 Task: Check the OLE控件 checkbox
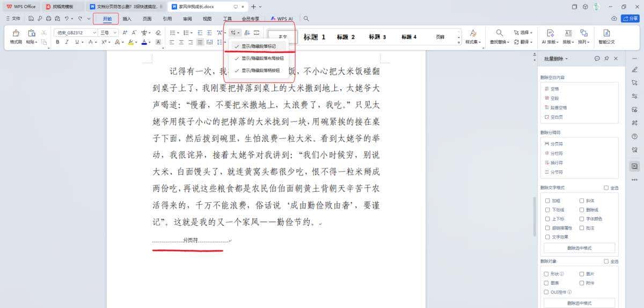(x=547, y=292)
